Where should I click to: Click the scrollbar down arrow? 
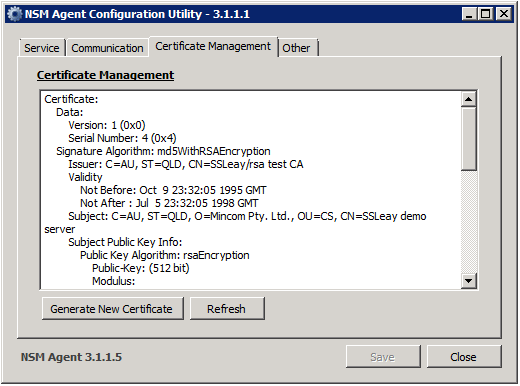tap(469, 281)
